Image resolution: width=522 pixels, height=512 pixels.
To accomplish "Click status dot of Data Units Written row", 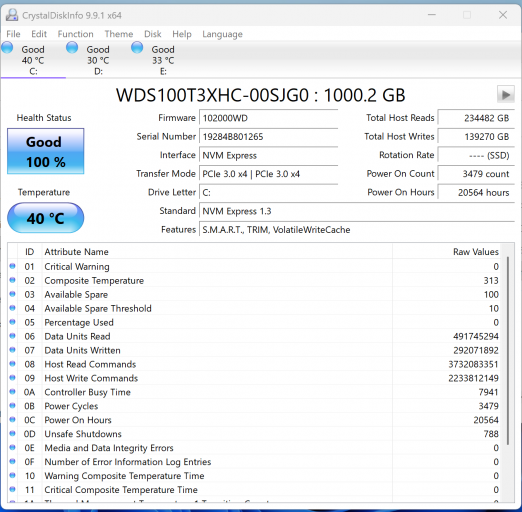I will click(x=12, y=350).
